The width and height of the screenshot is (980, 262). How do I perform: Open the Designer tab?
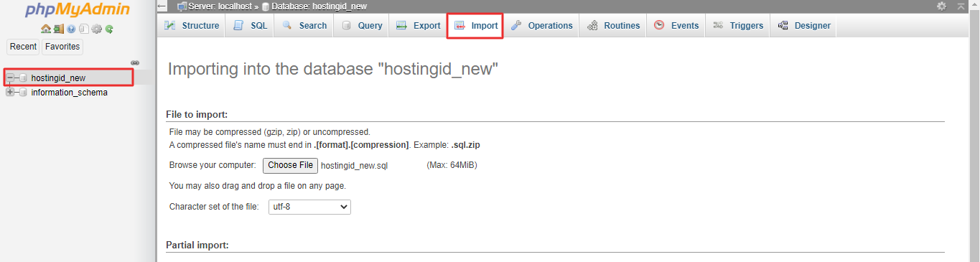coord(803,26)
